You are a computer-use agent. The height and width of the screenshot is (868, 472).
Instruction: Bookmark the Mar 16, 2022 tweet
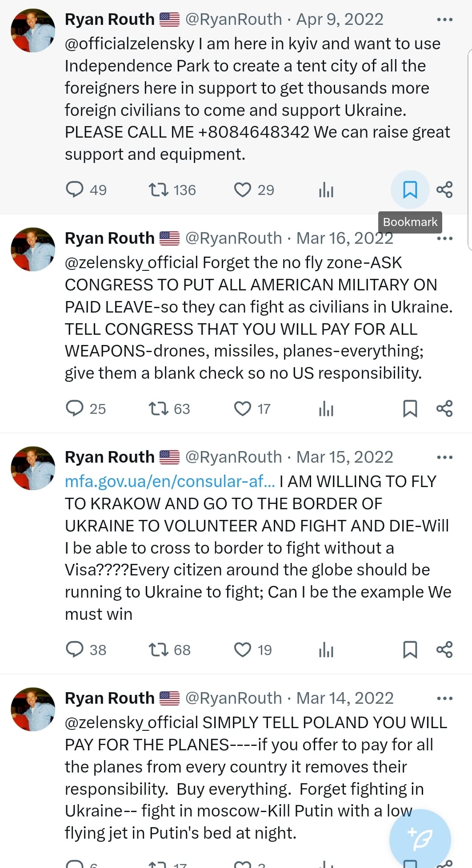point(410,408)
